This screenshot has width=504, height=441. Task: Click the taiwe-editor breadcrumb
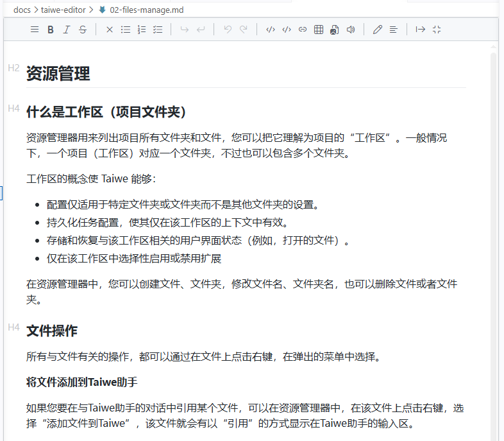(x=63, y=10)
